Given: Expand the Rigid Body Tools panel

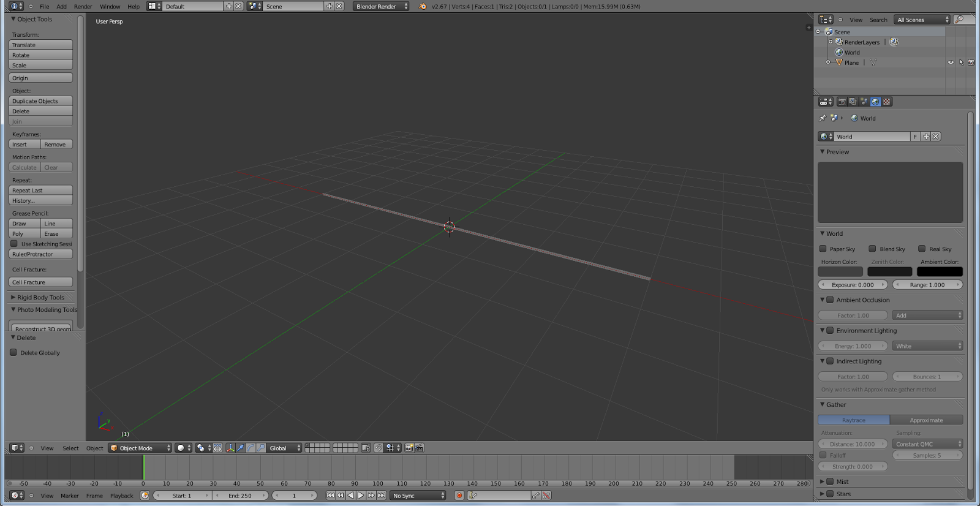Looking at the screenshot, I should [x=13, y=297].
